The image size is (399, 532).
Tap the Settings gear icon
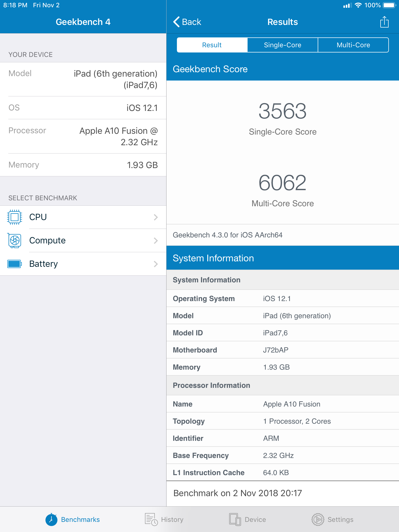pos(318,520)
